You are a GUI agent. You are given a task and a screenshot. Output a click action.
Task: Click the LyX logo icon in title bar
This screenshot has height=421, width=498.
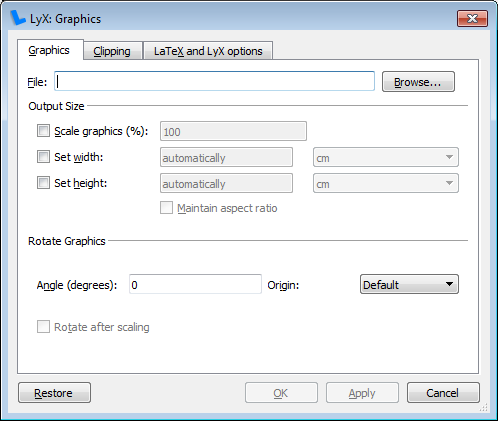(18, 18)
